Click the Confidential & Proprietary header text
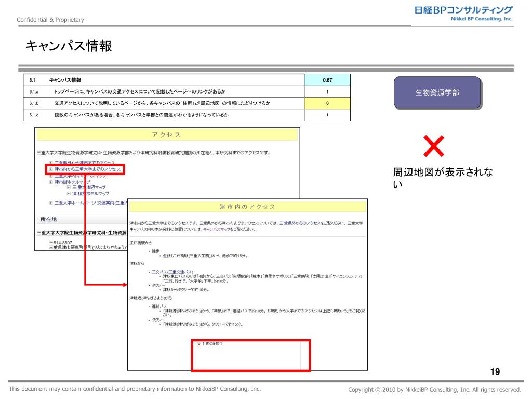Image resolution: width=532 pixels, height=399 pixels. pyautogui.click(x=50, y=20)
